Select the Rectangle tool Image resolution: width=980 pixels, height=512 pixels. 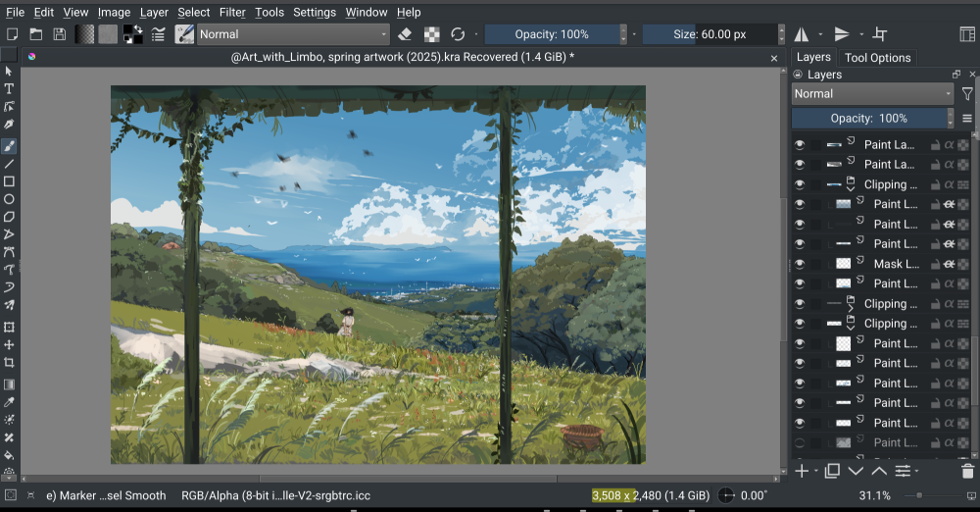click(x=9, y=181)
